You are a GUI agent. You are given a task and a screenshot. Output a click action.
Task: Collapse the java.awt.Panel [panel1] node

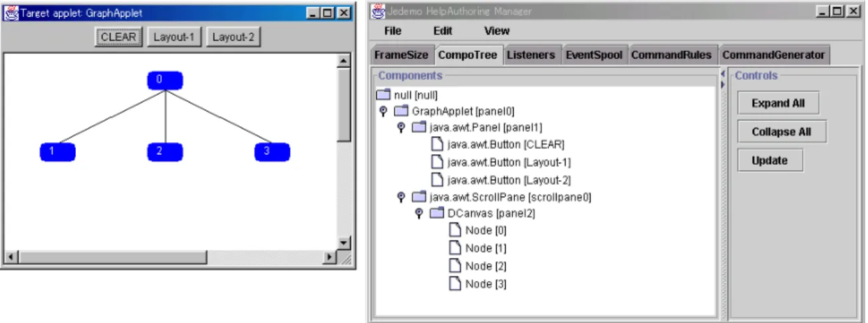[x=401, y=128]
